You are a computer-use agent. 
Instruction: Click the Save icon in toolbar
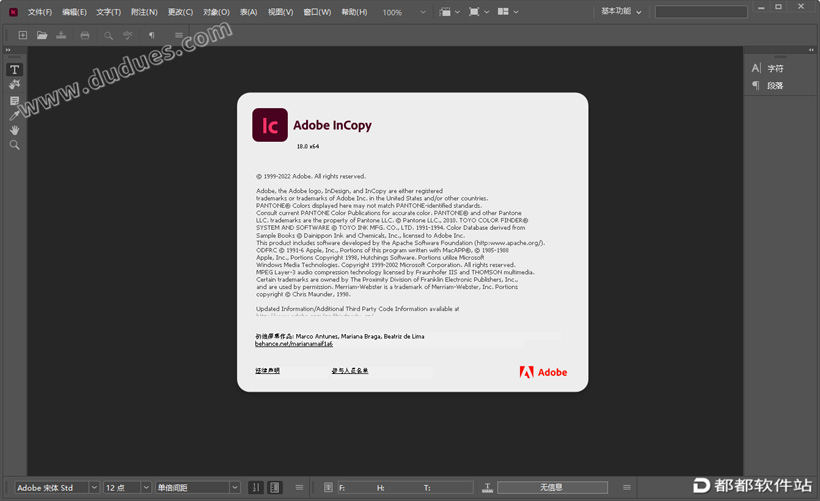click(61, 35)
